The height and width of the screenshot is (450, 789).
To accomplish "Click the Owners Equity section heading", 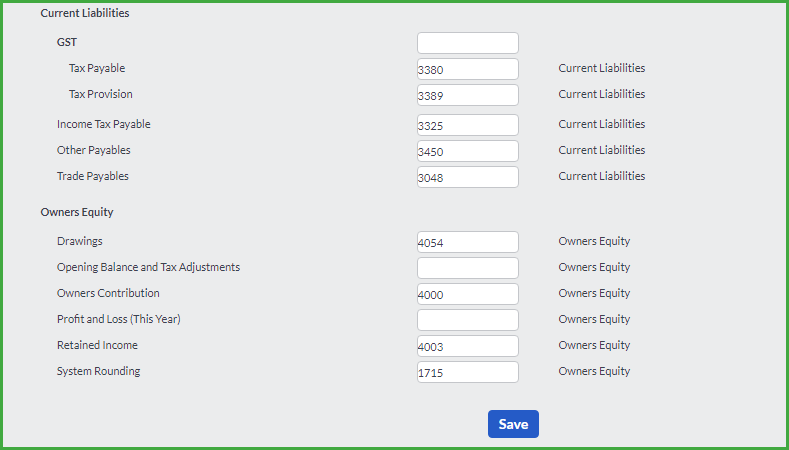I will click(x=76, y=212).
